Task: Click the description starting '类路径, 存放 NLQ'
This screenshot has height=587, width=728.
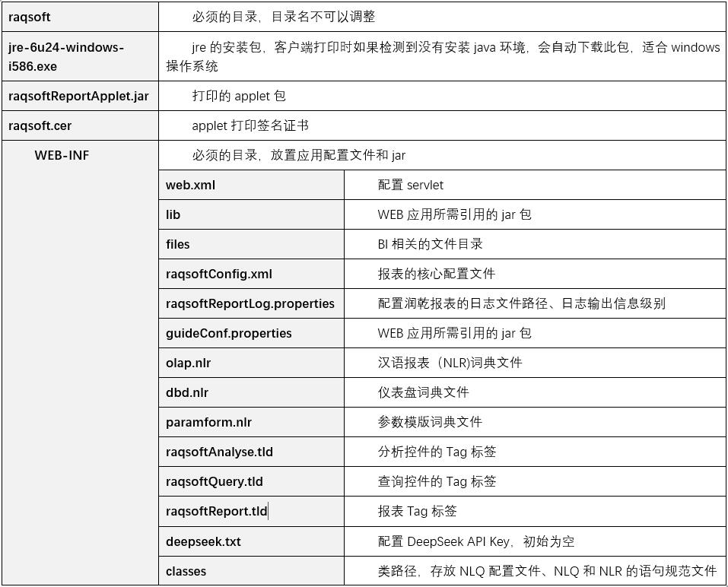Action: (x=548, y=571)
